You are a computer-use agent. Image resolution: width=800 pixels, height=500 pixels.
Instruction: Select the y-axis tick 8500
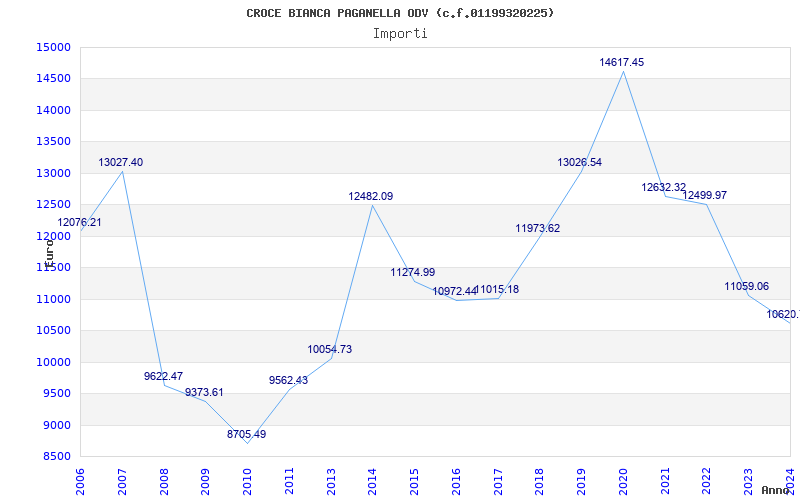(56, 456)
